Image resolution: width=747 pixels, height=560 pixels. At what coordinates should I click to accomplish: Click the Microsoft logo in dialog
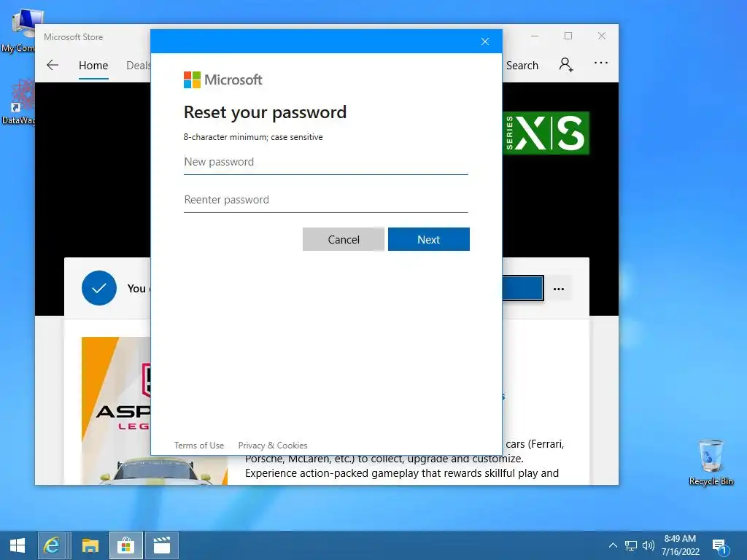[223, 79]
